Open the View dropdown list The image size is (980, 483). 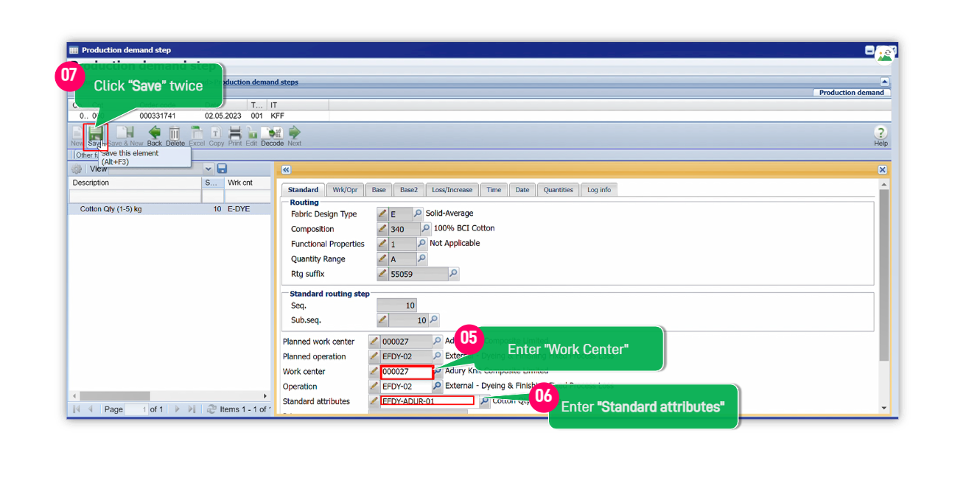click(x=209, y=169)
